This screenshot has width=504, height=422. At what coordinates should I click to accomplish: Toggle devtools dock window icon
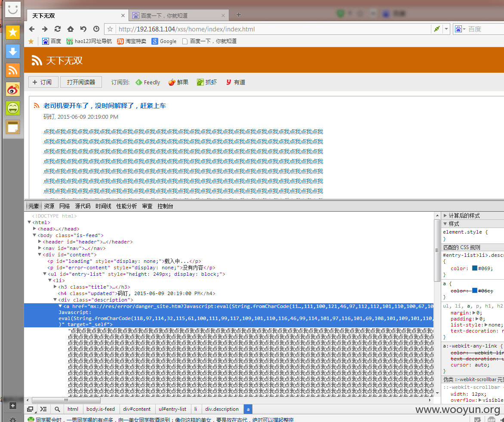[x=30, y=409]
